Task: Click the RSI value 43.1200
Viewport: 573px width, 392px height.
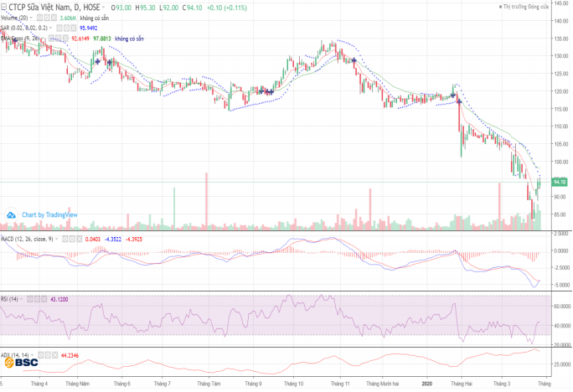Action: 59,299
